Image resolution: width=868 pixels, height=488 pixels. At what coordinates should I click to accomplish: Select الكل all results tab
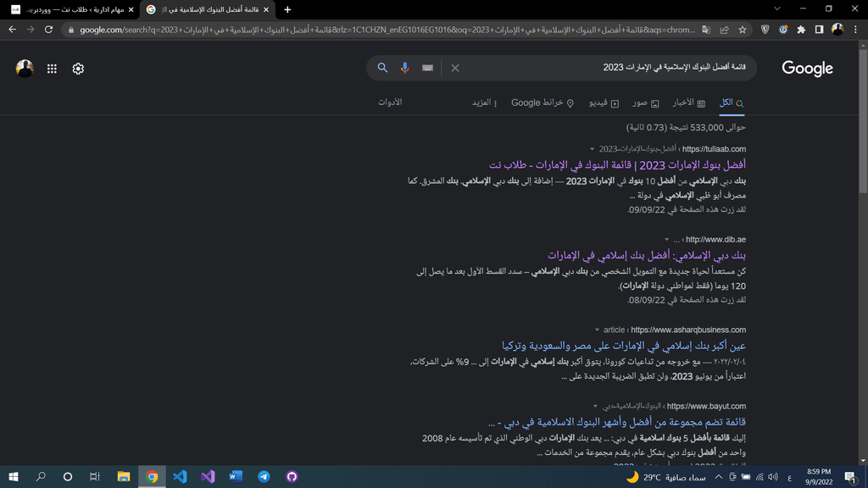coord(732,103)
